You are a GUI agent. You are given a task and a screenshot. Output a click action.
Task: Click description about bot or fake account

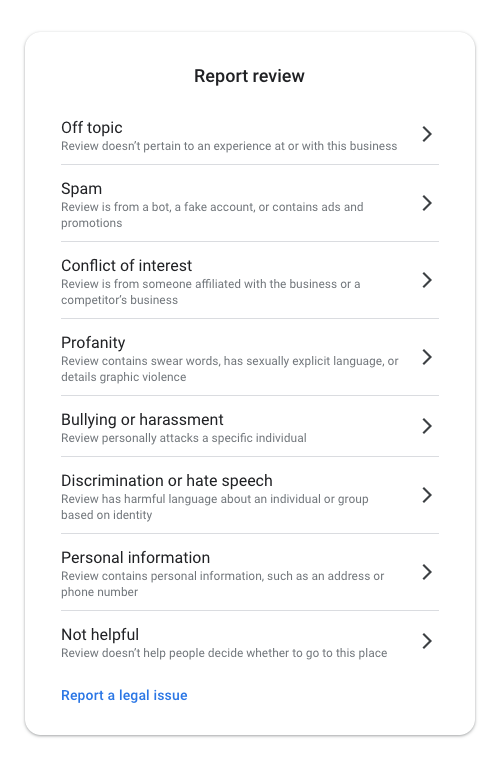click(x=212, y=215)
